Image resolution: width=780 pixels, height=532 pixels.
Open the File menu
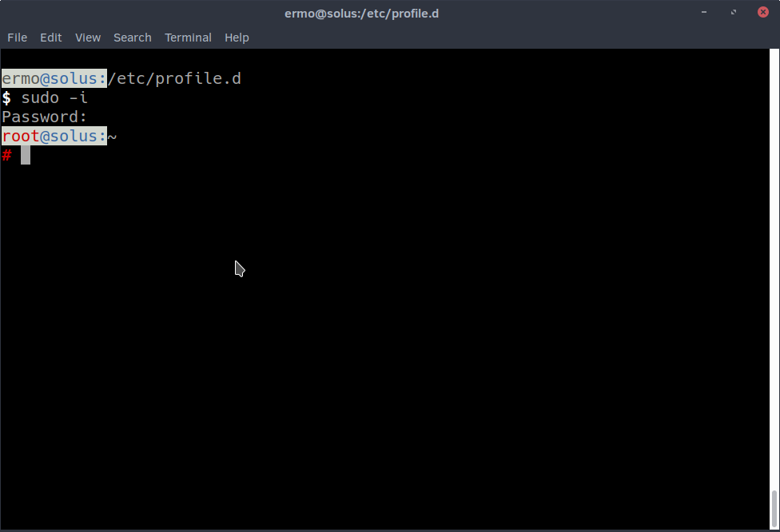coord(17,38)
